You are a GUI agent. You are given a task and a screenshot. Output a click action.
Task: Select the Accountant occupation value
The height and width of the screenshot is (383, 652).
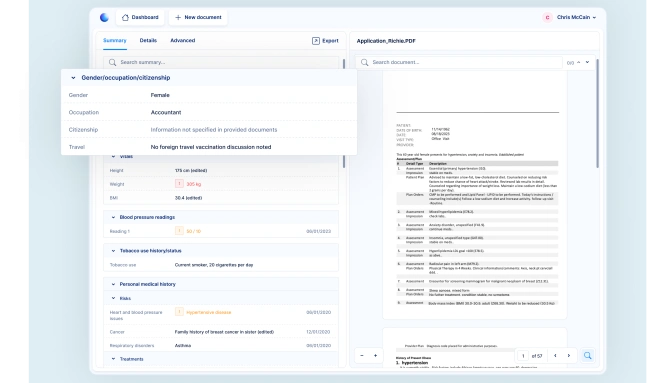tap(166, 112)
